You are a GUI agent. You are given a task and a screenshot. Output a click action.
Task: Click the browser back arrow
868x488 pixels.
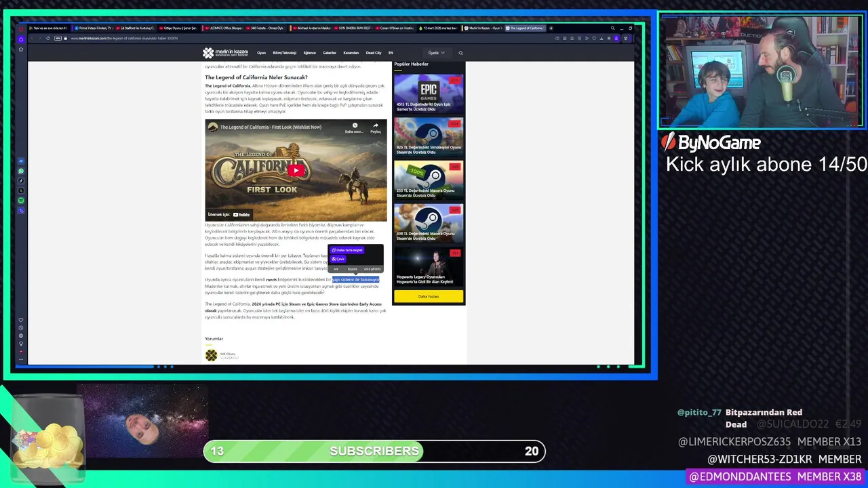[x=31, y=38]
